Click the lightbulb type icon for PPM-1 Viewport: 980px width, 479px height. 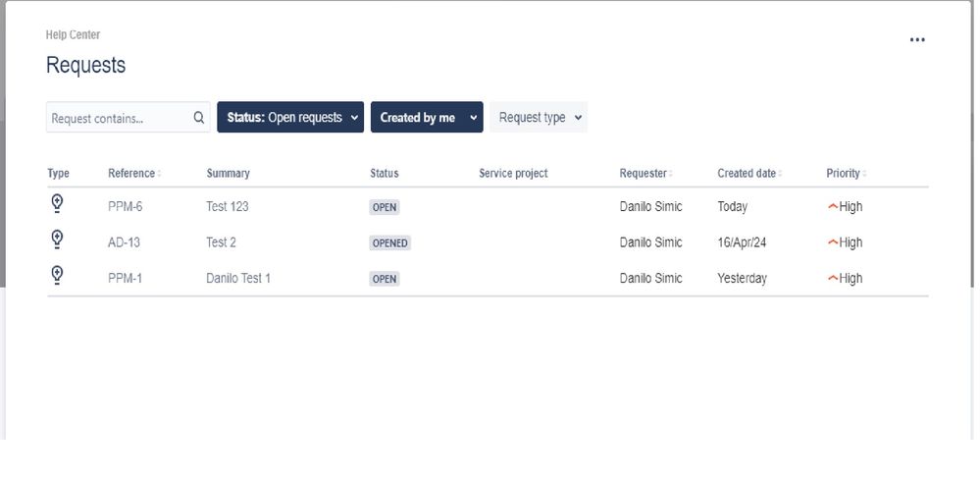[57, 275]
